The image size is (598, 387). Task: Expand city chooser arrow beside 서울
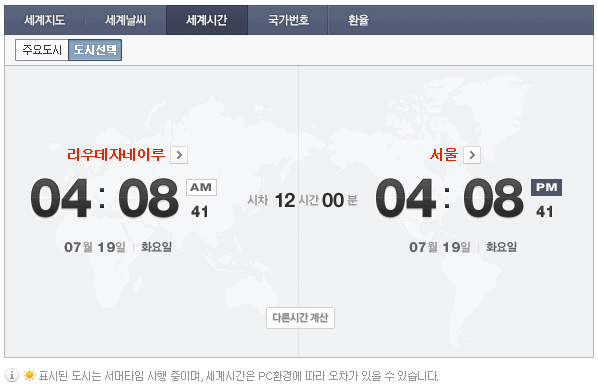click(x=472, y=155)
